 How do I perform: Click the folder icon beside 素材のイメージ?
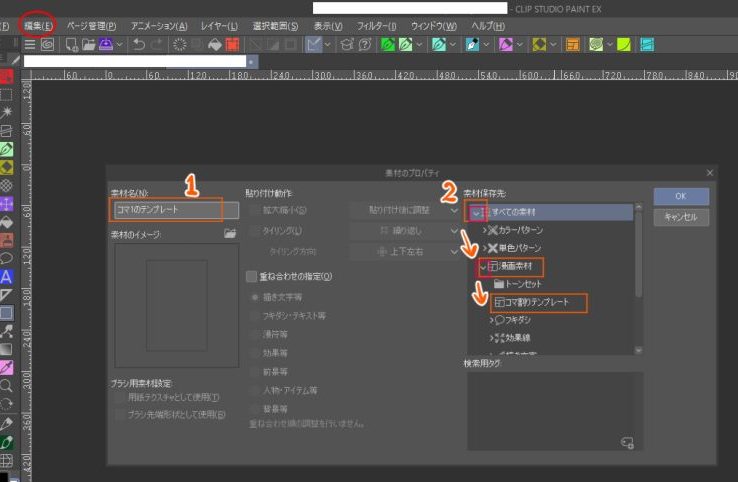[x=230, y=233]
